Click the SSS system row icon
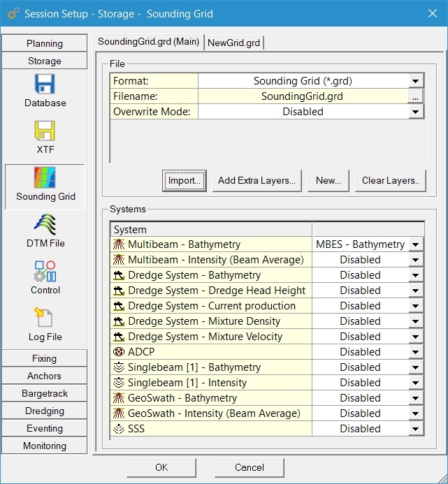 tap(119, 429)
